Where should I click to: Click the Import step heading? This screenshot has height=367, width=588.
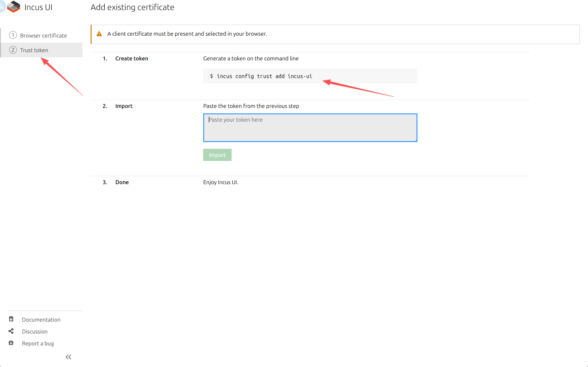(x=124, y=106)
